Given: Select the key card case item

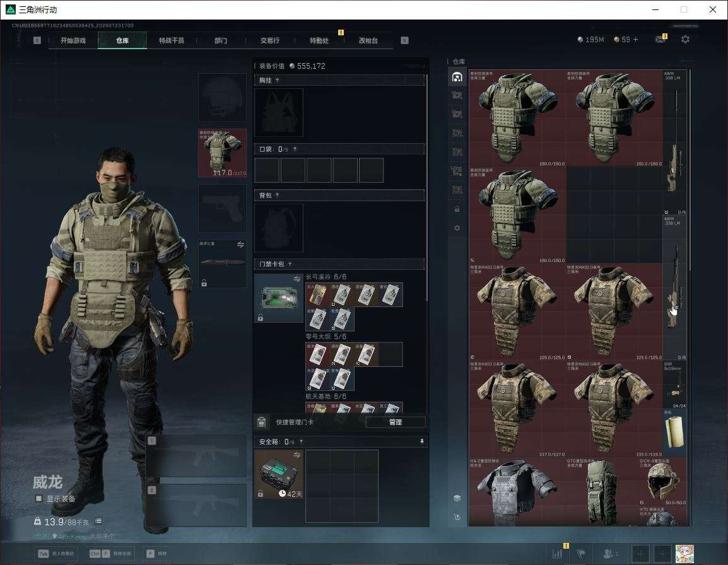Looking at the screenshot, I should click(x=279, y=298).
